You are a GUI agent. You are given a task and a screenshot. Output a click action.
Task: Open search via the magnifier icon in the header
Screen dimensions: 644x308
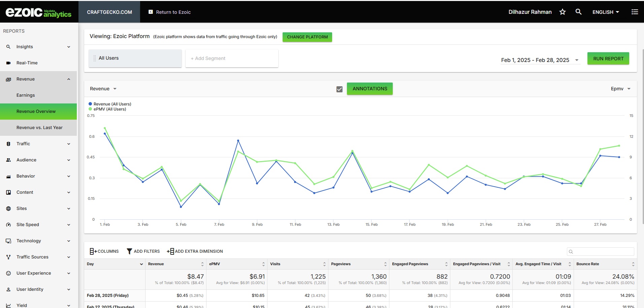[x=579, y=12]
